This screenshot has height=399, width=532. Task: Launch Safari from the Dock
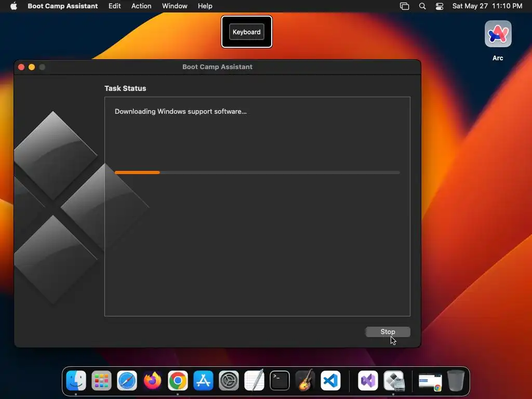[x=127, y=380]
